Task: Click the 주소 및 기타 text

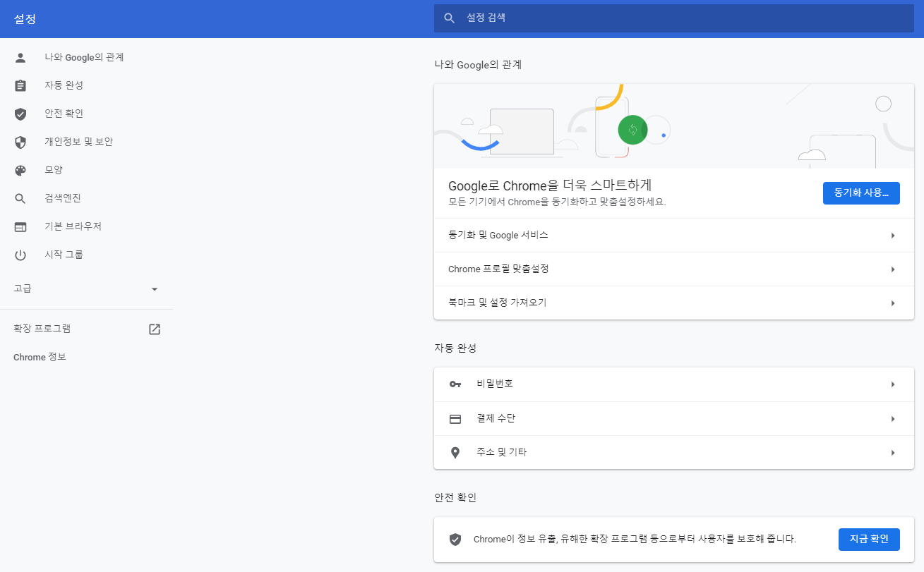Action: click(501, 452)
